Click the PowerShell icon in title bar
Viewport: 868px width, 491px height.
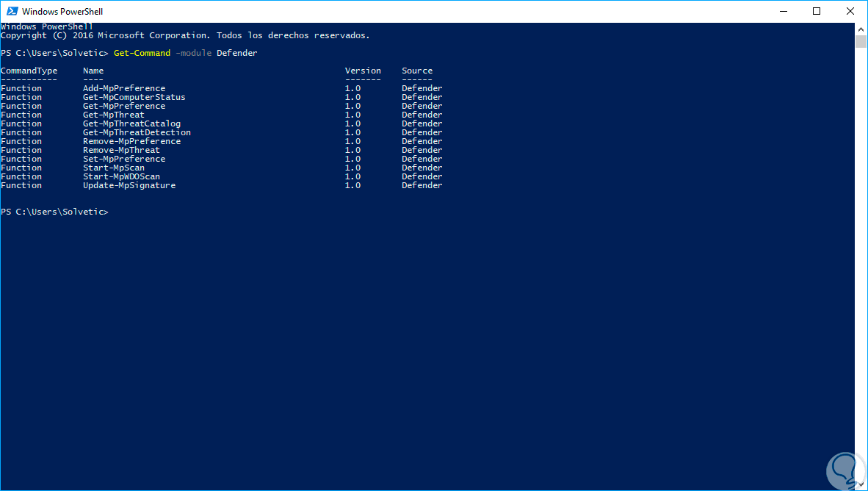[x=12, y=11]
